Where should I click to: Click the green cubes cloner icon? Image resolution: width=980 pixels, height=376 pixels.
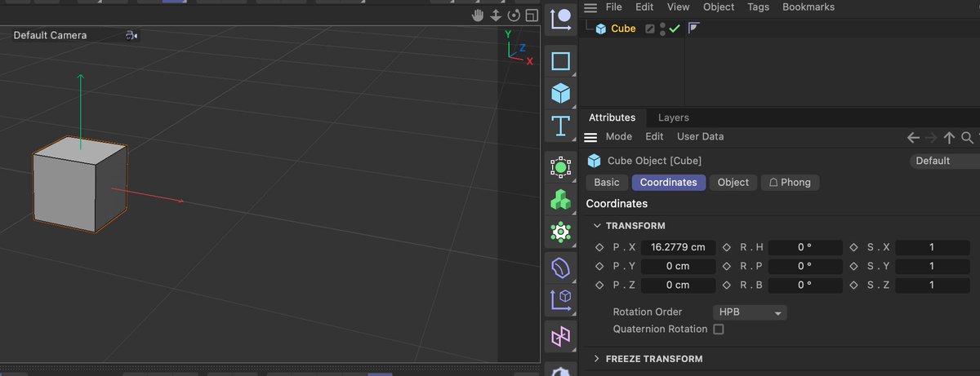point(560,200)
